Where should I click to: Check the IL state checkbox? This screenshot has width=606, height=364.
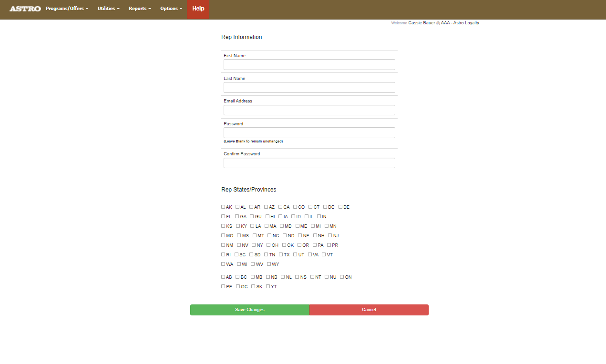tap(307, 216)
